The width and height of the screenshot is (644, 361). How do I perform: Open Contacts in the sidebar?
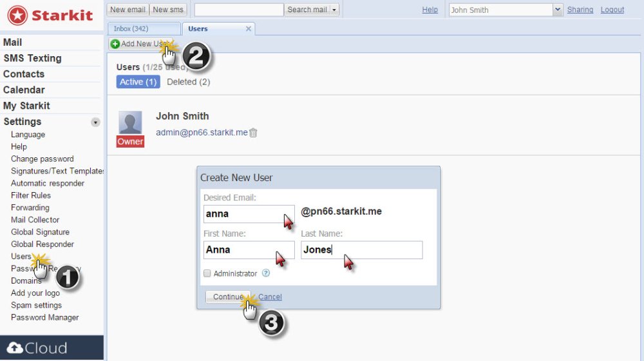24,74
